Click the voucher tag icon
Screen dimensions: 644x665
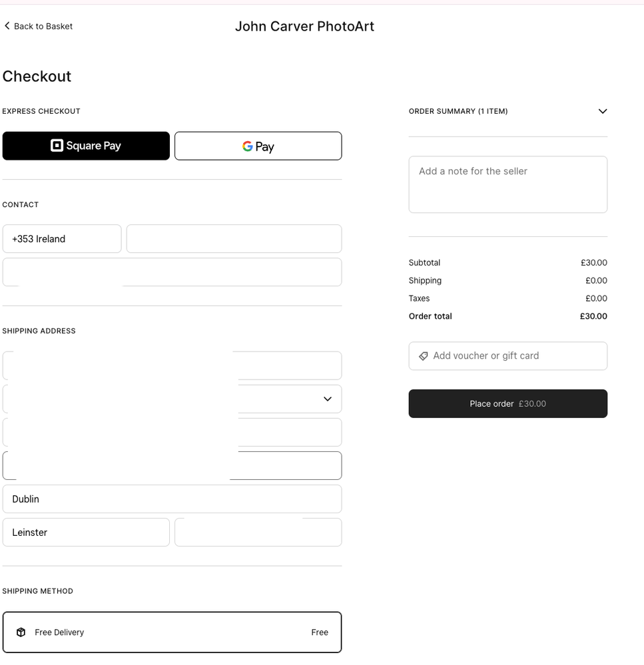(423, 356)
